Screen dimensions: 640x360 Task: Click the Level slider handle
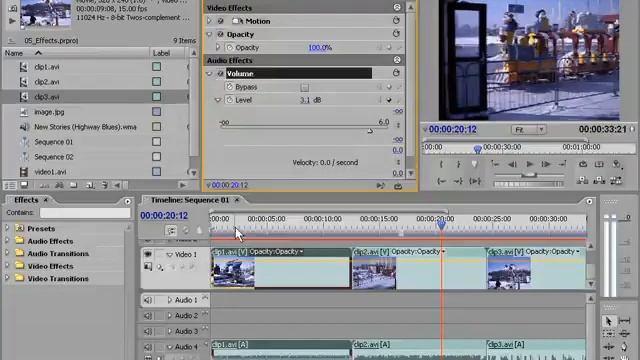370,131
